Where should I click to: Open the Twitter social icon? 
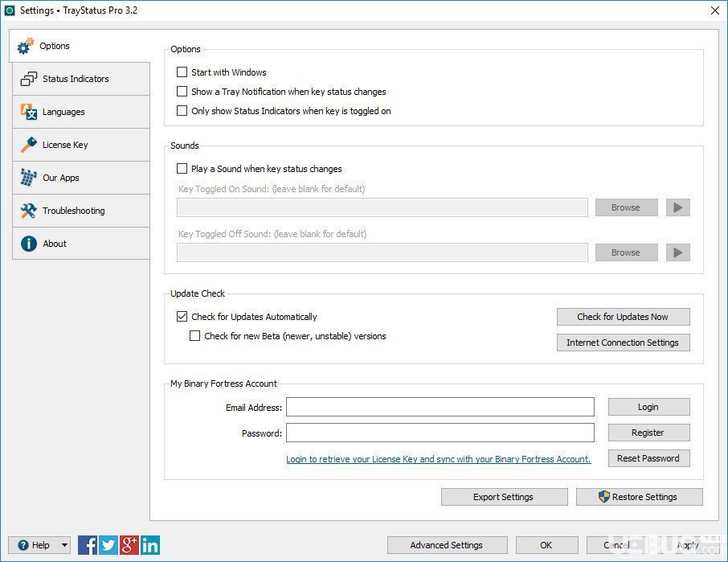[x=108, y=545]
